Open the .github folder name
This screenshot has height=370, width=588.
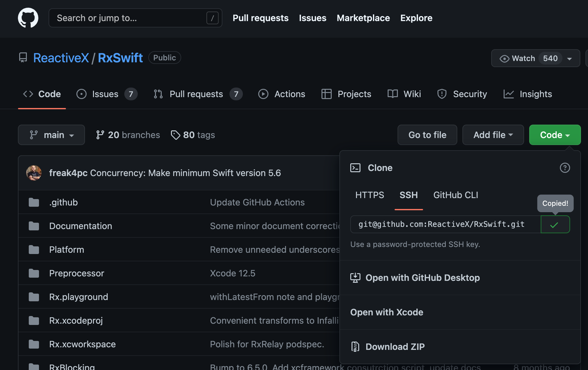point(64,202)
